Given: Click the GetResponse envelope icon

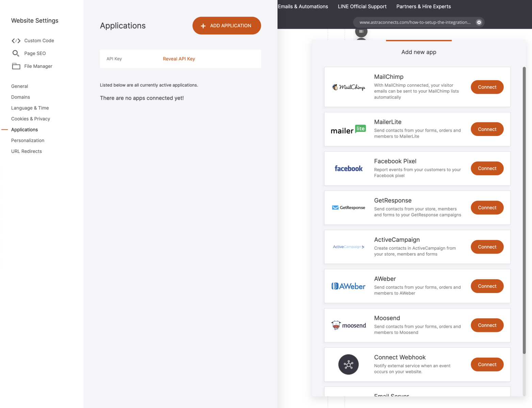Looking at the screenshot, I should (x=335, y=207).
